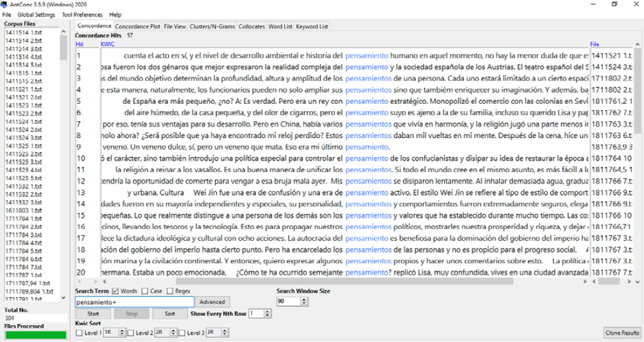Adjust the Search Window Size spinner
Viewport: 644px width, 342px height.
pos(304,301)
